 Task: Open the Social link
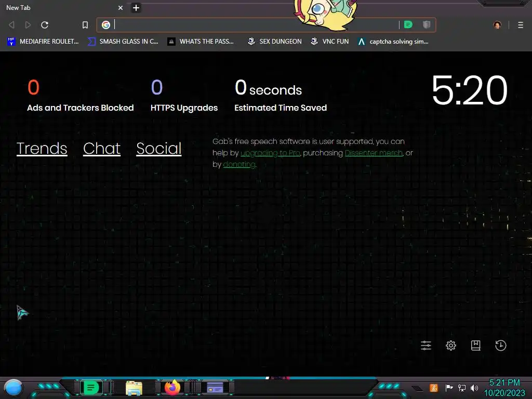pyautogui.click(x=159, y=149)
